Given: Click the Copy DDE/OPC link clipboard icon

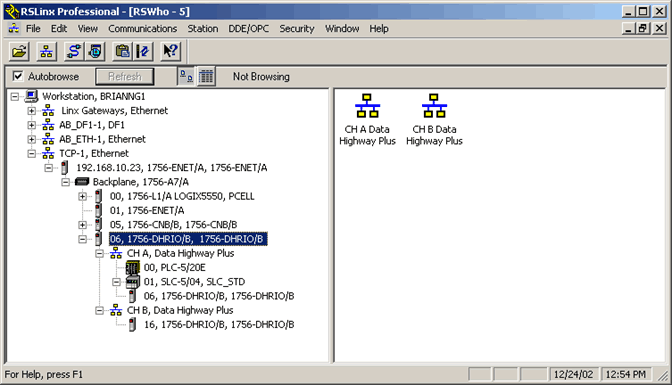Looking at the screenshot, I should tap(122, 51).
